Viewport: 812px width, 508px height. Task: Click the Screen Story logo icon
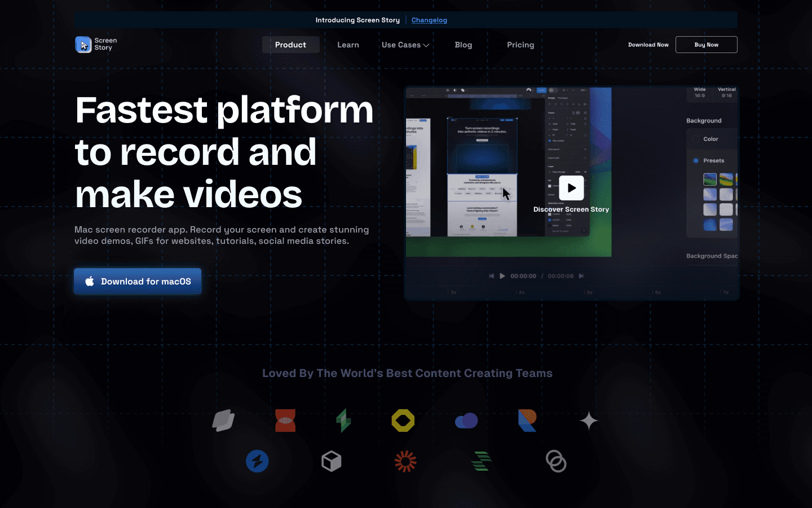point(83,45)
